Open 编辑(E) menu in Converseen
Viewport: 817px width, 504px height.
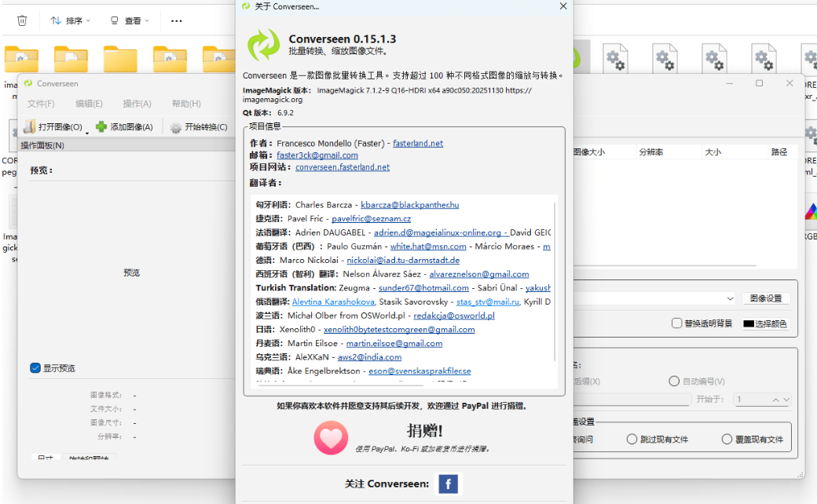click(x=89, y=104)
